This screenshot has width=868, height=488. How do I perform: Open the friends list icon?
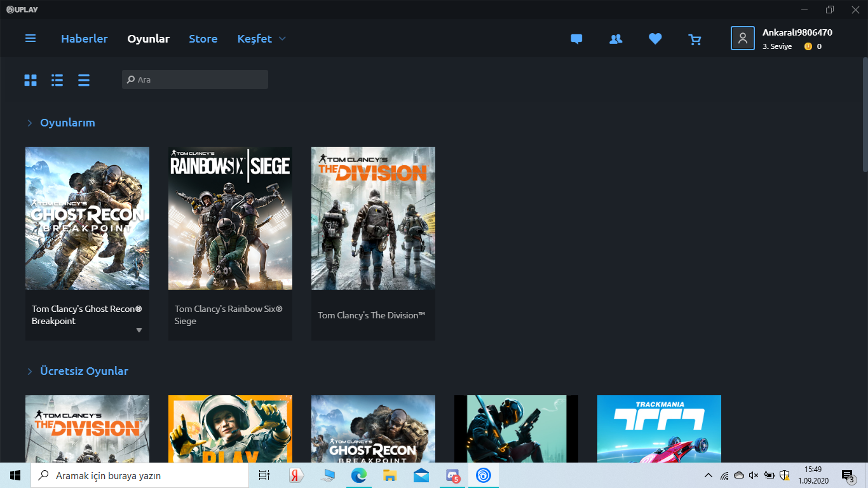click(x=616, y=39)
